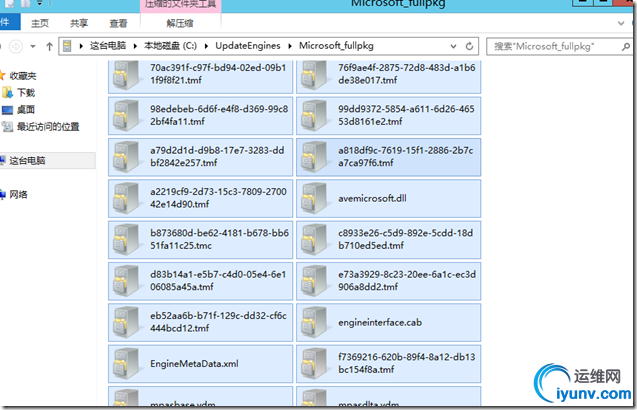This screenshot has width=637, height=410.
Task: Click the file icon of c8933e26-c5d9-892e tmf
Action: click(314, 240)
